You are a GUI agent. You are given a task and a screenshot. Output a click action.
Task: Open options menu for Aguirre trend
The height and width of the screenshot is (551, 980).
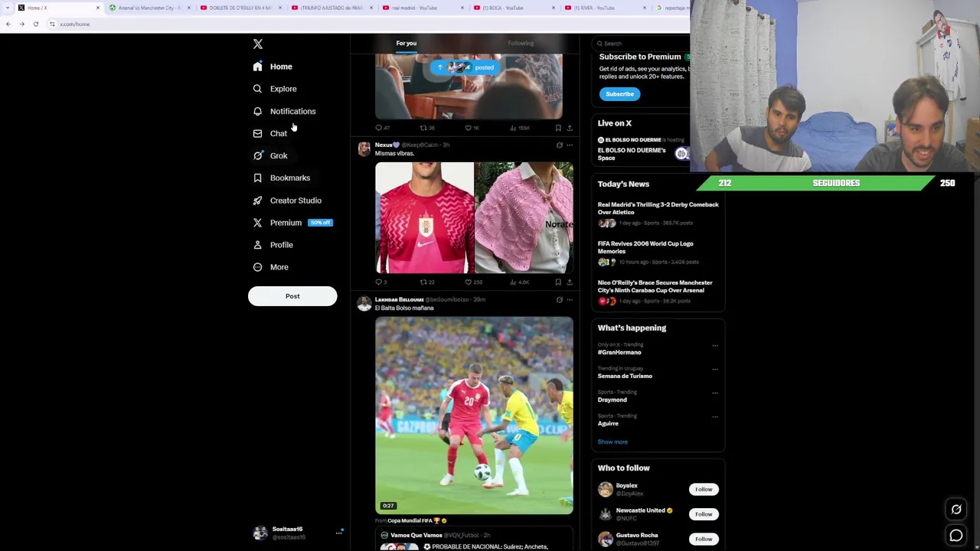click(715, 417)
